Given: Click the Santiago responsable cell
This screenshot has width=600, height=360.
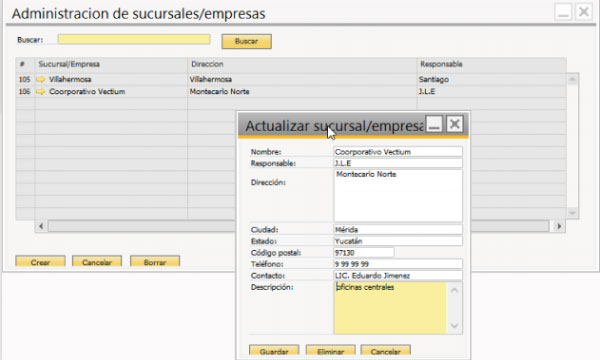Looking at the screenshot, I should 434,80.
